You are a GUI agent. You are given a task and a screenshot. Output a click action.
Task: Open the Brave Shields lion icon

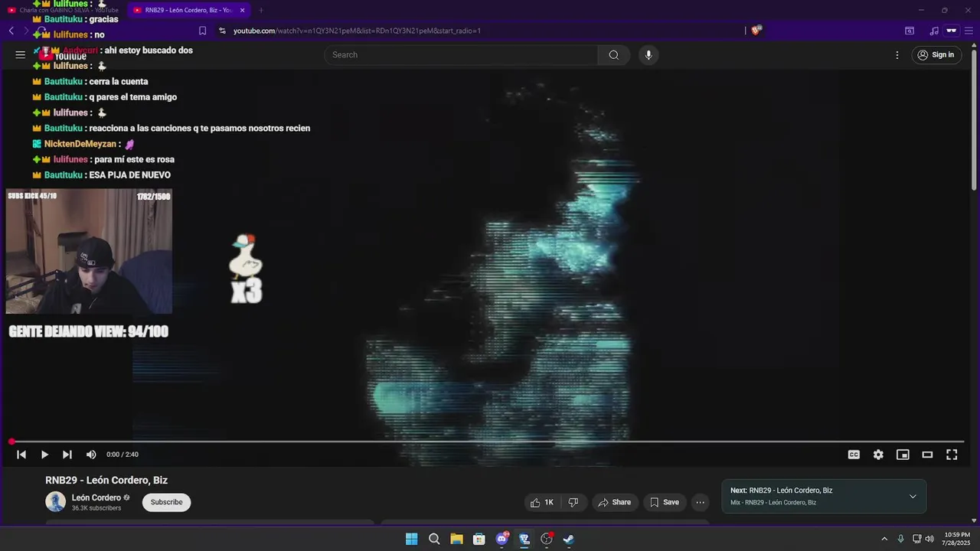(x=756, y=31)
